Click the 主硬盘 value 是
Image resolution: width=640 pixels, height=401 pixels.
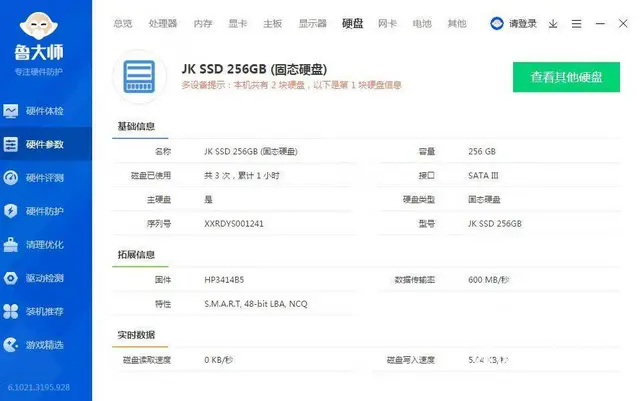tap(209, 200)
